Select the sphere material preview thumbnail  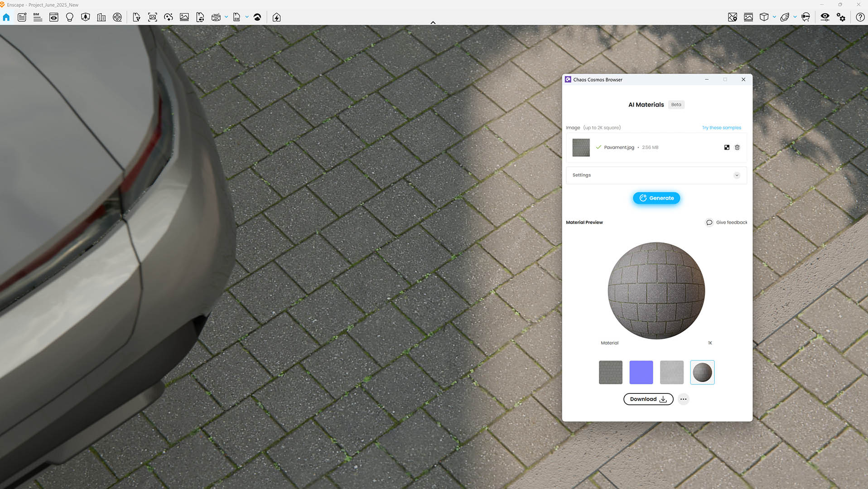[702, 373]
